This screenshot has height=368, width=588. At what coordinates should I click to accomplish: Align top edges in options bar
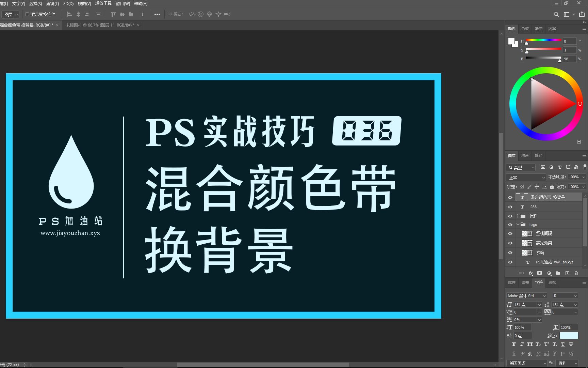click(x=113, y=14)
